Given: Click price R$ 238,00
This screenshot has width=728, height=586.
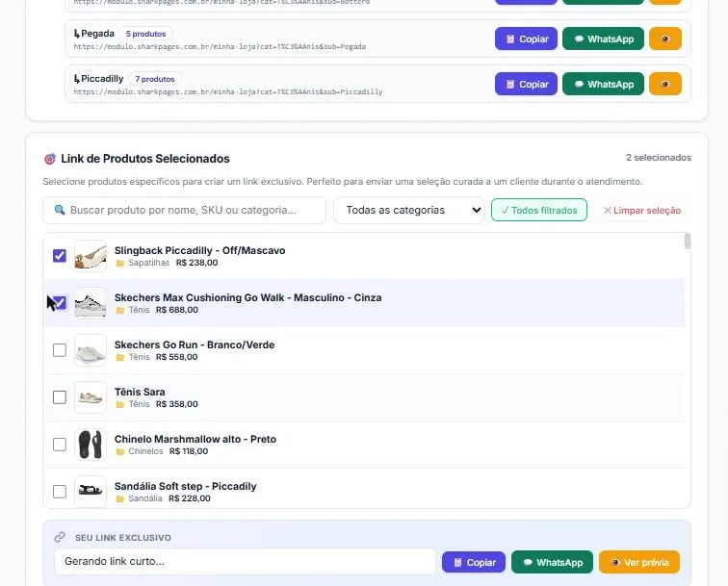Looking at the screenshot, I should (196, 263).
